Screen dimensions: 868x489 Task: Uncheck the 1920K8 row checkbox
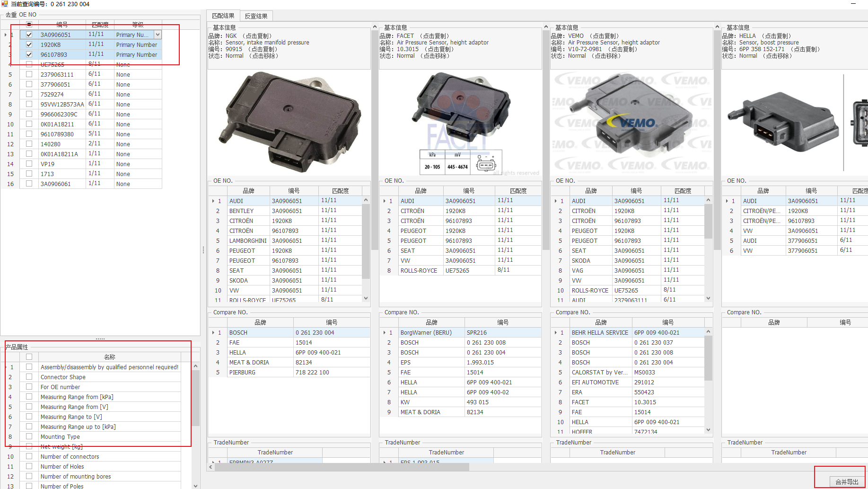29,44
